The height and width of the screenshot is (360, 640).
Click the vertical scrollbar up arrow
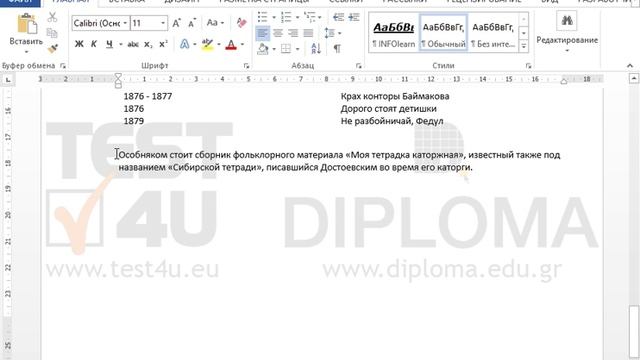[x=634, y=78]
